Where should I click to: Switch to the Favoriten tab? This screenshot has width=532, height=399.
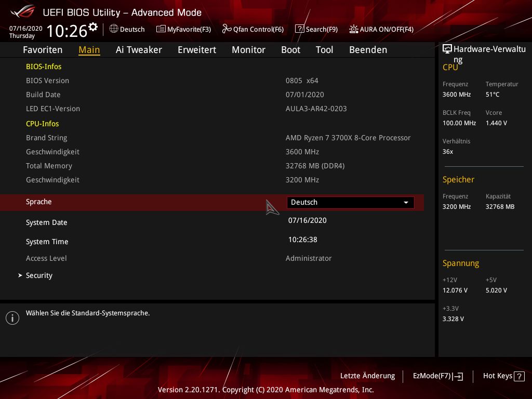(x=43, y=49)
